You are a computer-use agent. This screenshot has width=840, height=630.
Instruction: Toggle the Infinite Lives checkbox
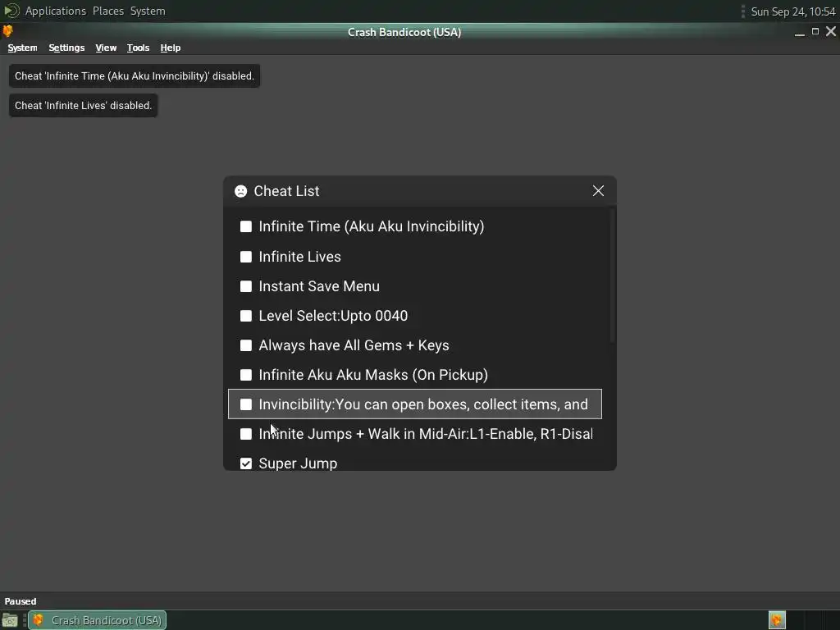pyautogui.click(x=246, y=257)
